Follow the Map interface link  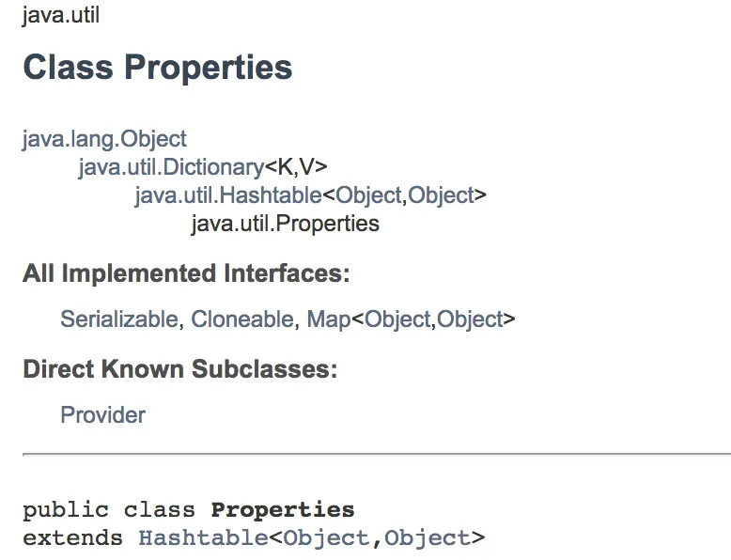[x=328, y=319]
